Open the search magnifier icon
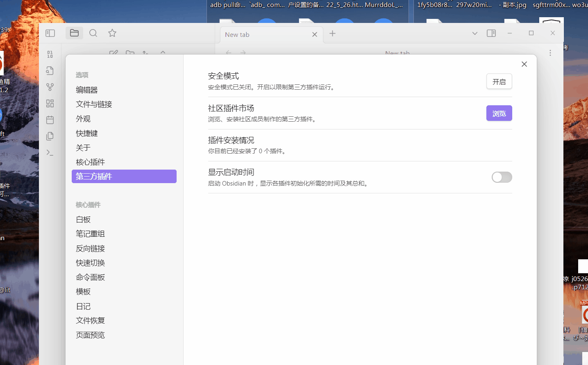Screen dimensions: 588x365 pos(93,33)
